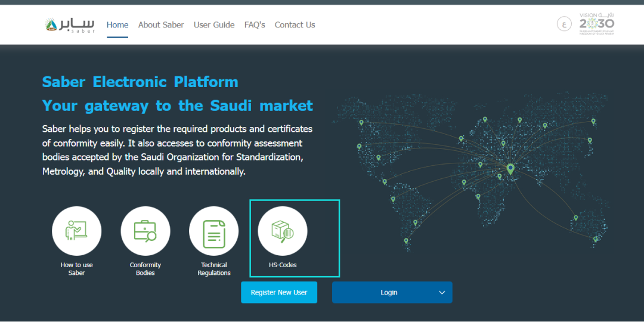
Task: Click the Saber logo
Action: click(x=70, y=24)
